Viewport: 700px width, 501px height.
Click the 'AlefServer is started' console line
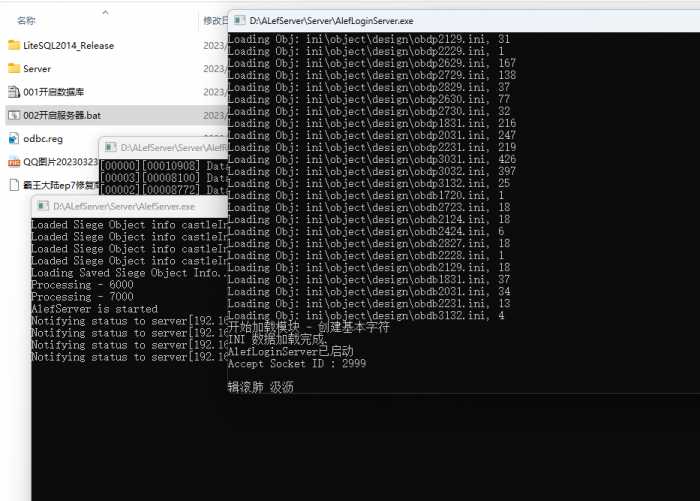click(95, 309)
